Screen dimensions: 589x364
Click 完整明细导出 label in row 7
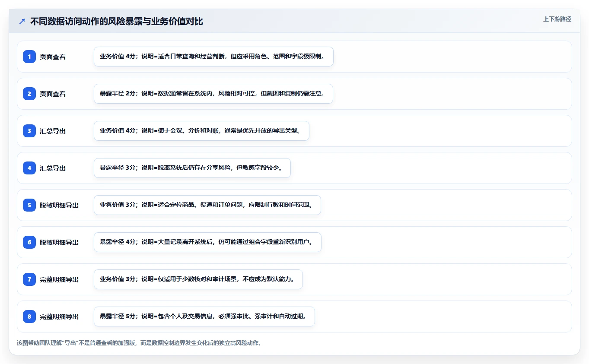pos(59,279)
